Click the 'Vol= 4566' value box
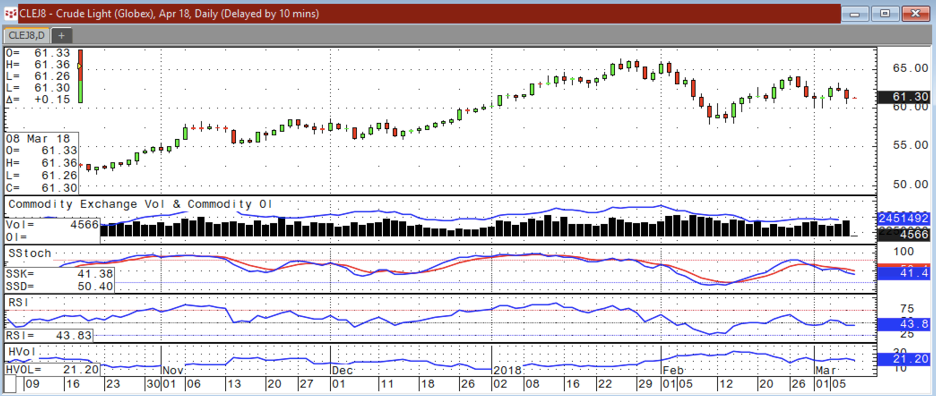 (x=52, y=225)
